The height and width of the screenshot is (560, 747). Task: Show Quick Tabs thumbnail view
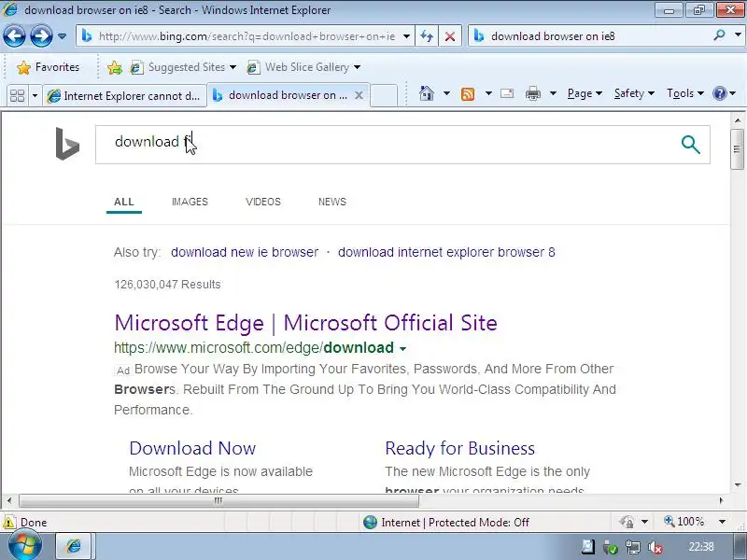[17, 96]
